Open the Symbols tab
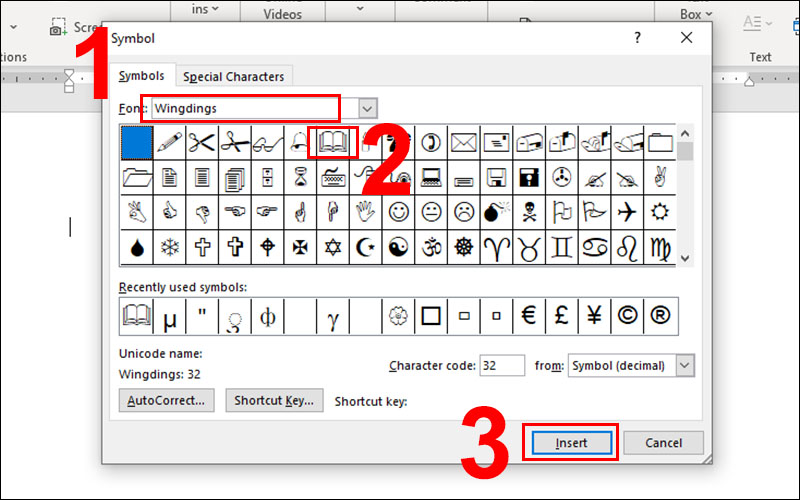 pyautogui.click(x=141, y=76)
